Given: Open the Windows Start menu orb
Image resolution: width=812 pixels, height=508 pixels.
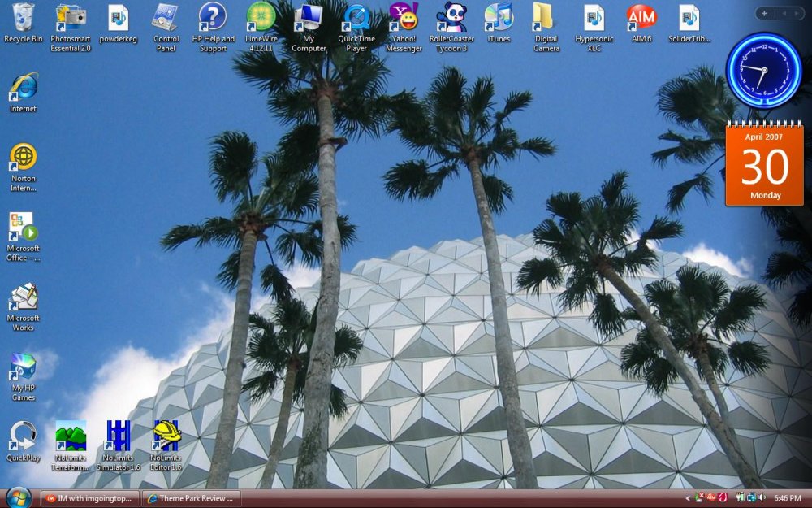Looking at the screenshot, I should [x=18, y=497].
